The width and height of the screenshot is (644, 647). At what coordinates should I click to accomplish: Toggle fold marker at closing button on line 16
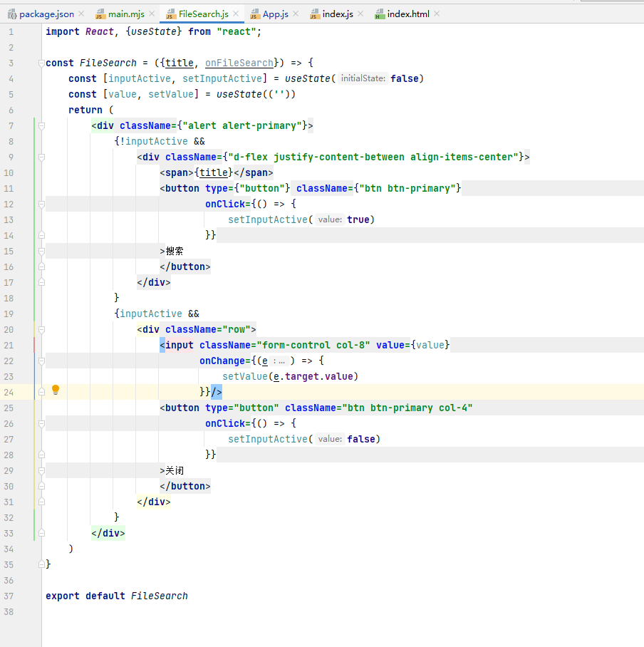tap(41, 266)
